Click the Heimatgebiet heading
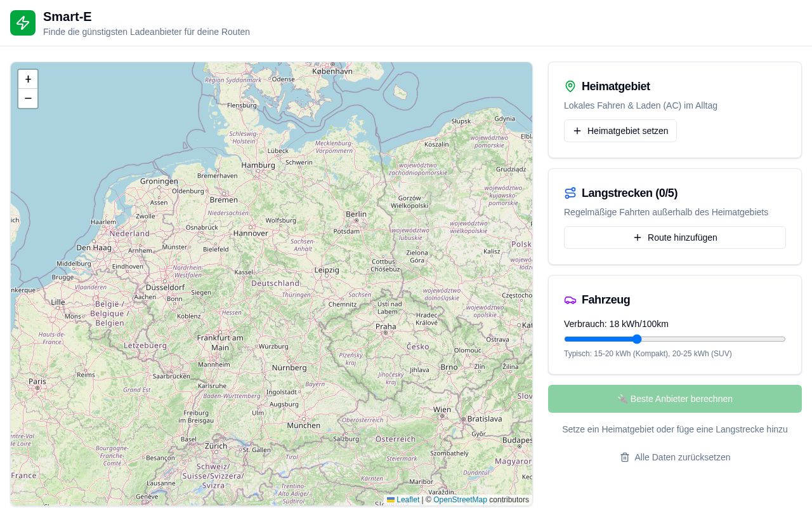This screenshot has height=508, width=812. [615, 86]
